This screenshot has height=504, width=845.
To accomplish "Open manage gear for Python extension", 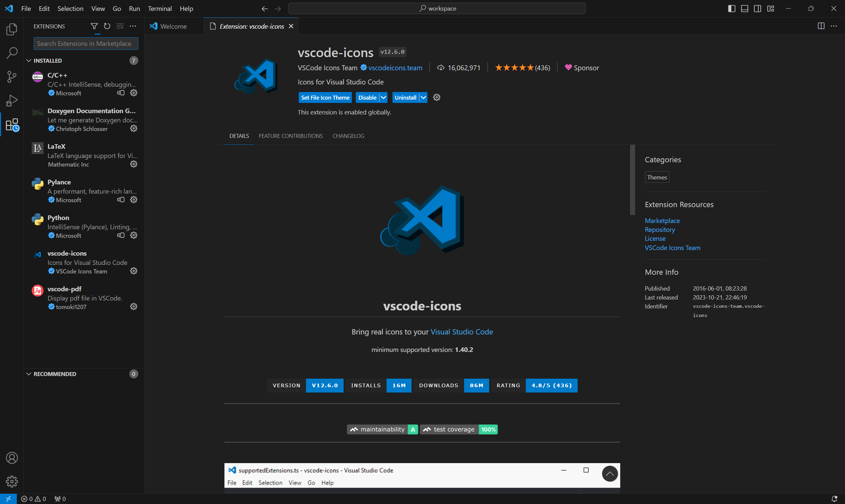I will [134, 236].
